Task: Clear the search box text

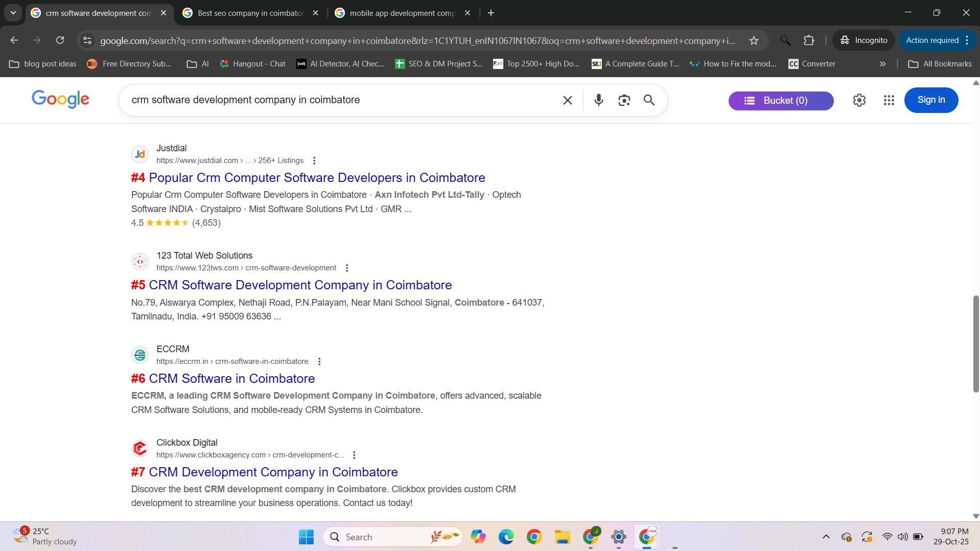Action: point(567,100)
